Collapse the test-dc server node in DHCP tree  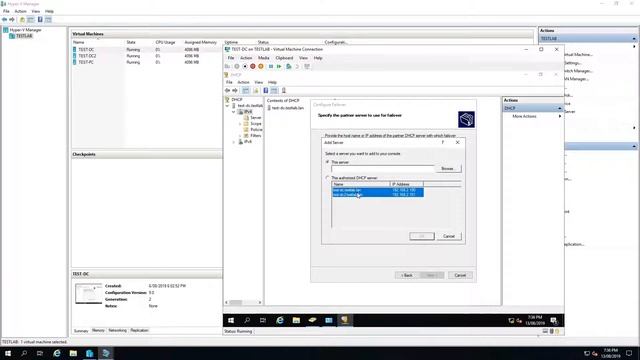pos(228,106)
